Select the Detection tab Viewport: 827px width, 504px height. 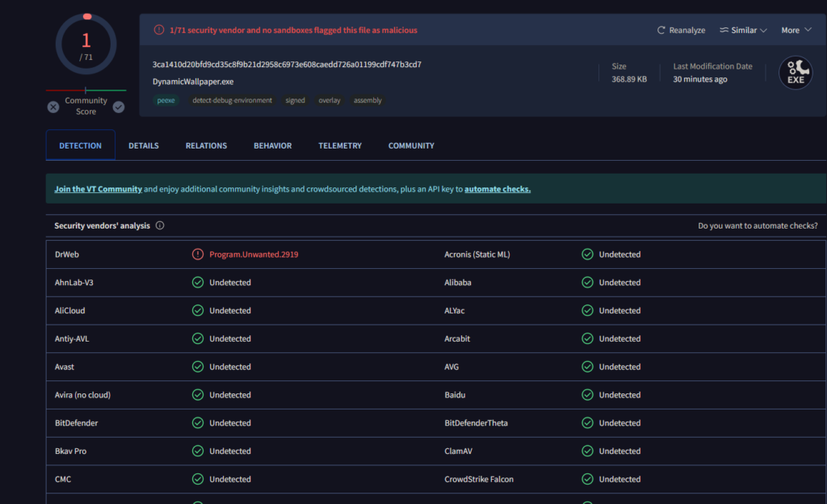coord(80,145)
